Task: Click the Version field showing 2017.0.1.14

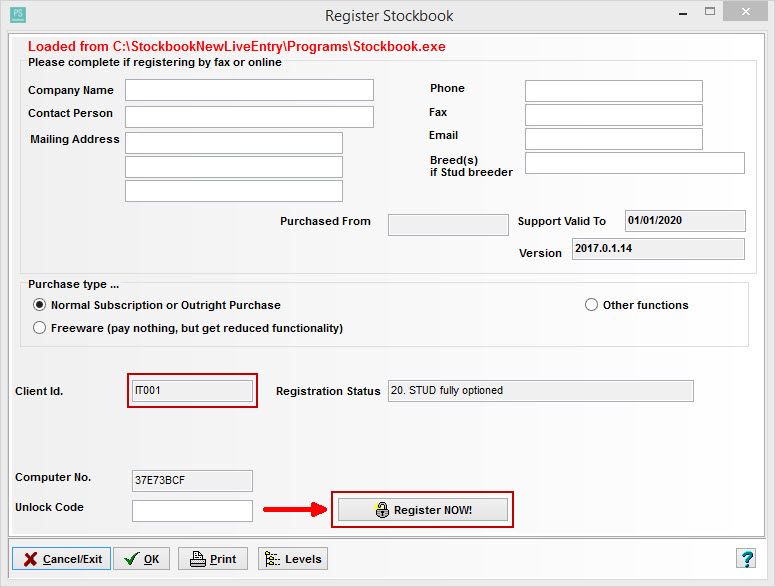Action: pos(658,249)
